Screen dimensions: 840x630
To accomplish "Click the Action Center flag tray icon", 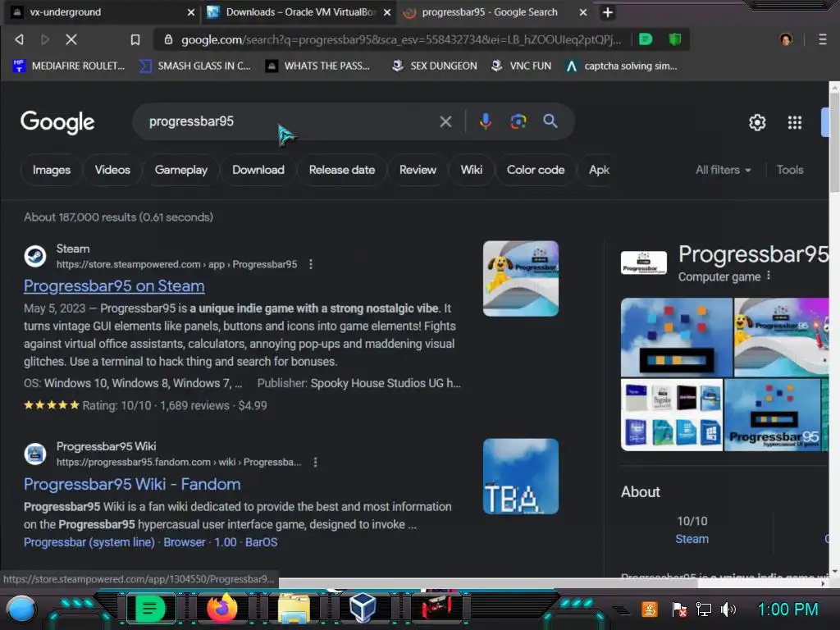I will (678, 609).
